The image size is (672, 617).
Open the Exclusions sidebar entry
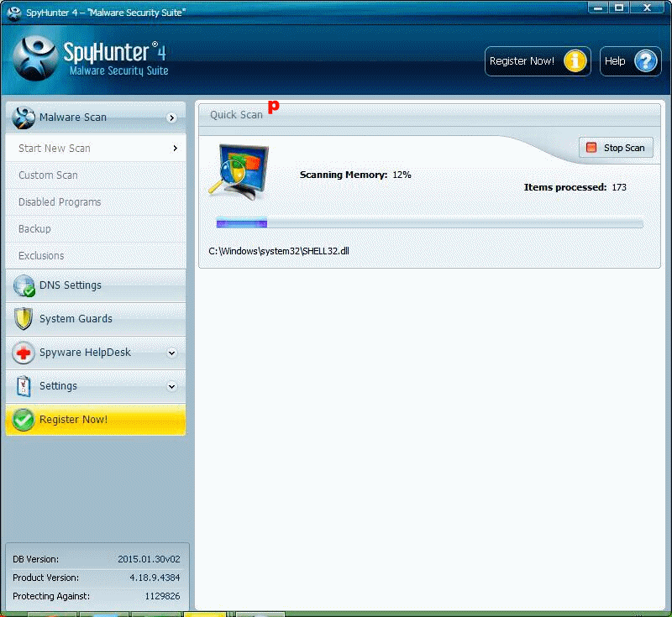tap(96, 256)
